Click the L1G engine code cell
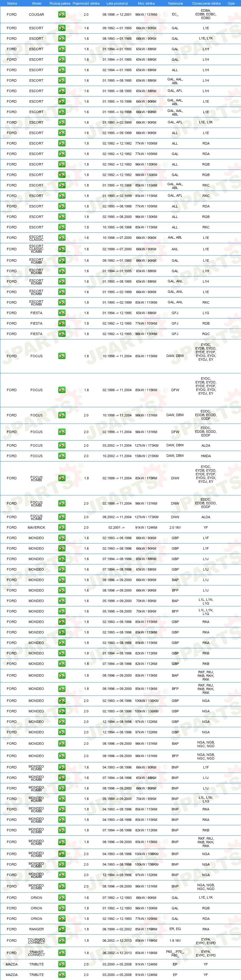The height and width of the screenshot is (980, 241). pyautogui.click(x=206, y=313)
